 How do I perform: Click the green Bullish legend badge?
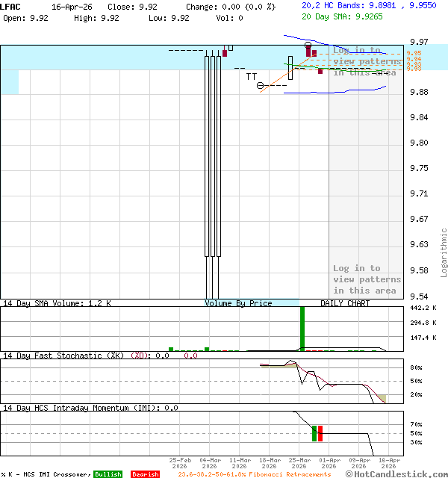pyautogui.click(x=108, y=474)
